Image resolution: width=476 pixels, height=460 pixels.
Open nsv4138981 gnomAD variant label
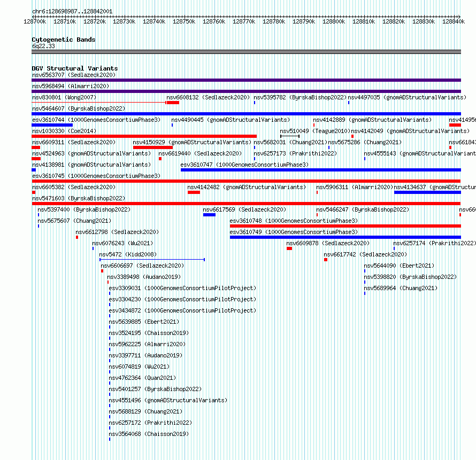91,165
